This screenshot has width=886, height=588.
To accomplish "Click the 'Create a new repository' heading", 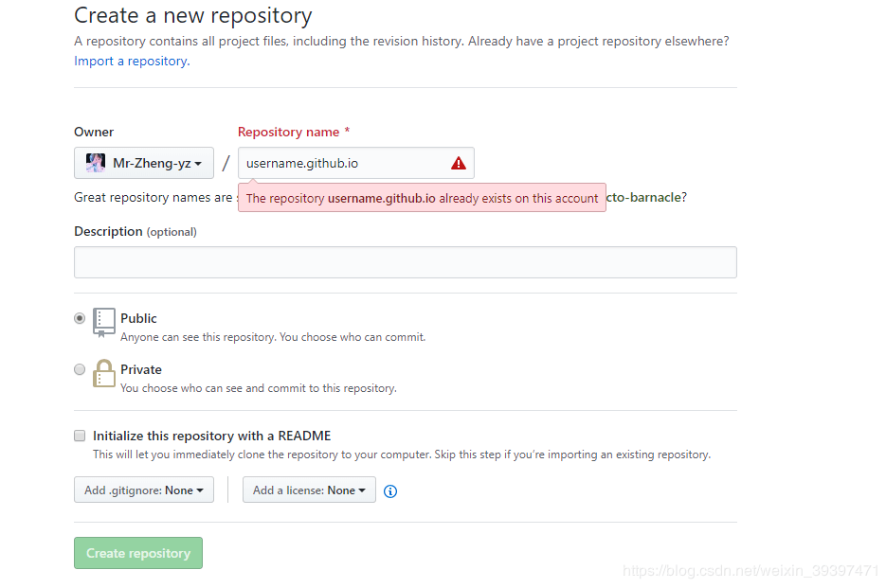I will pyautogui.click(x=192, y=15).
